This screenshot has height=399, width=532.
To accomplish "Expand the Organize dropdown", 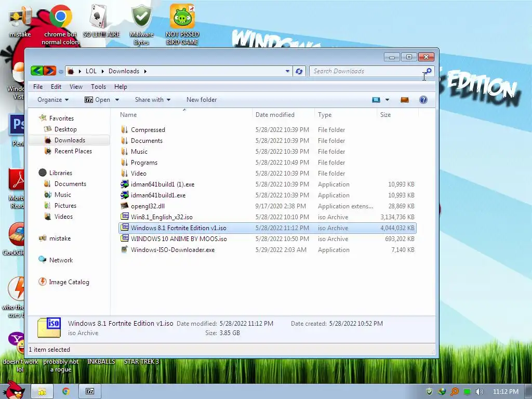I will coord(53,100).
